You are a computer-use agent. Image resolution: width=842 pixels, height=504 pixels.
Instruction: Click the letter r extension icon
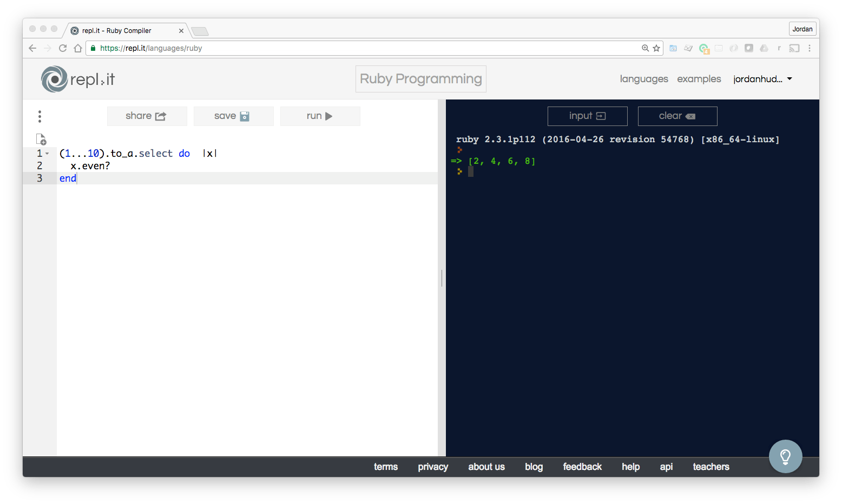779,48
